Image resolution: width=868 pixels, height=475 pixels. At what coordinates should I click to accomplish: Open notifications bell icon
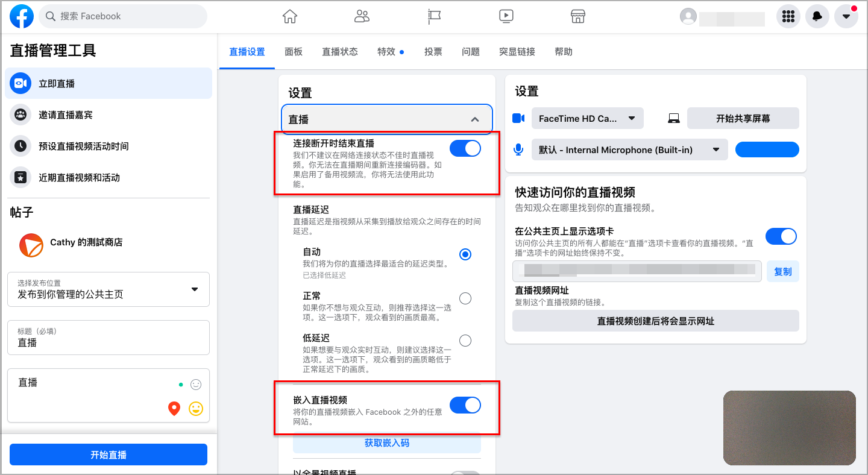817,16
